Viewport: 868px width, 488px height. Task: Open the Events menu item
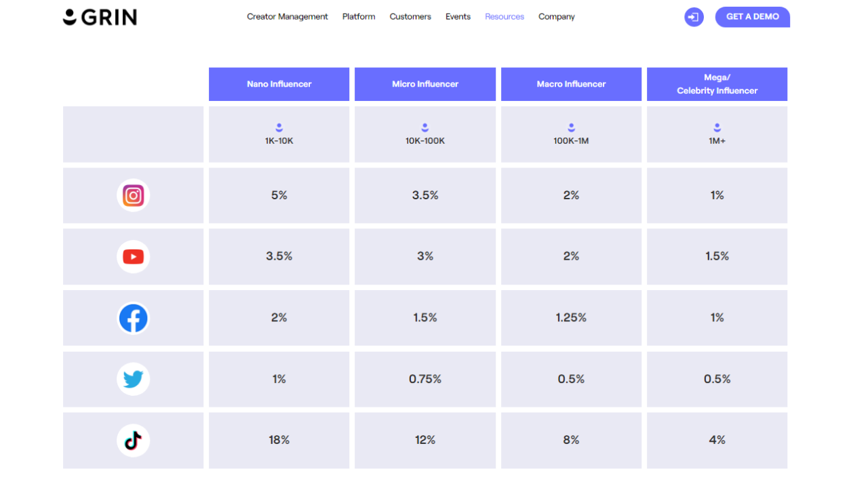[458, 17]
